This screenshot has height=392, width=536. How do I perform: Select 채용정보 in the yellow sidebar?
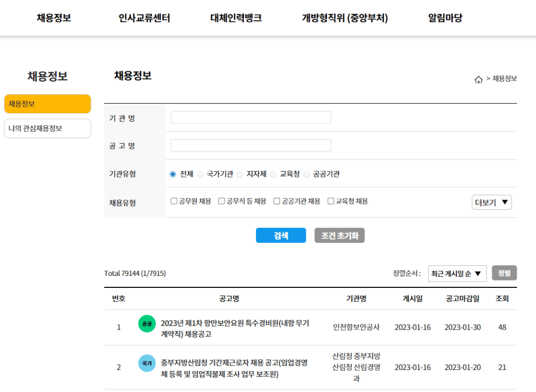48,104
